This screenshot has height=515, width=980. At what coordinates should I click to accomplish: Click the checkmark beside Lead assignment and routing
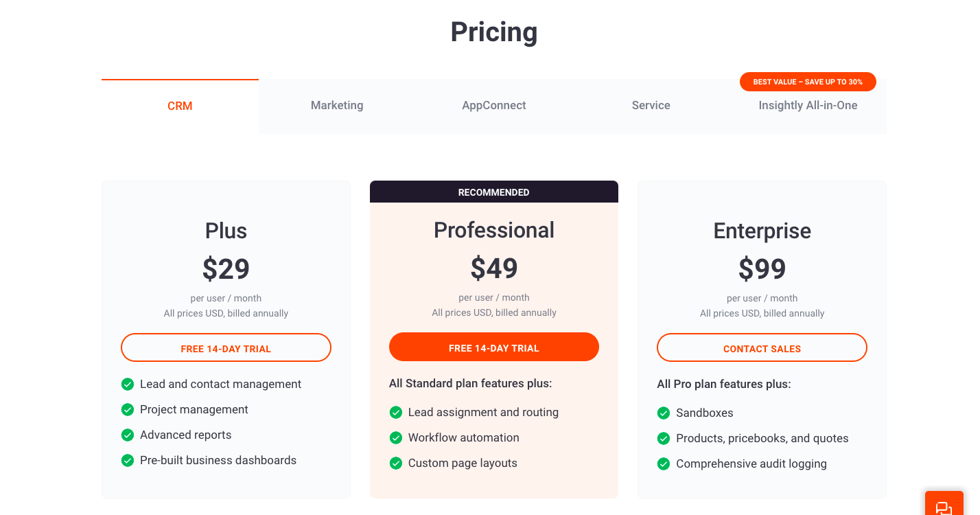[x=396, y=412]
